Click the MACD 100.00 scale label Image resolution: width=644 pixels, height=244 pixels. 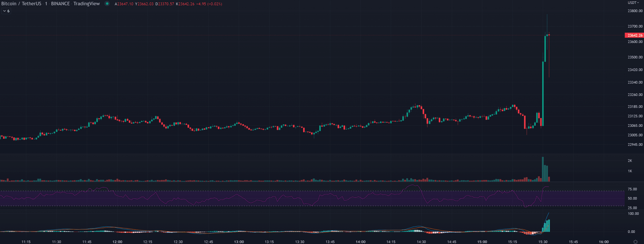[633, 214]
